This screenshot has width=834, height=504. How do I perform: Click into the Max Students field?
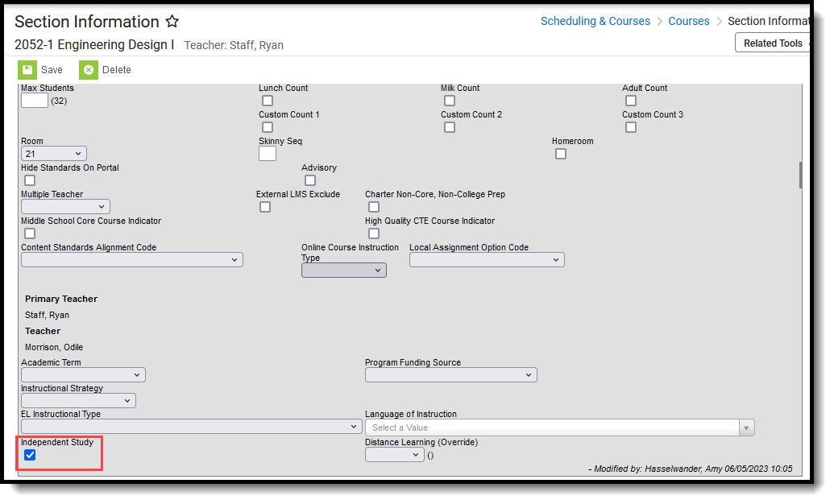35,101
